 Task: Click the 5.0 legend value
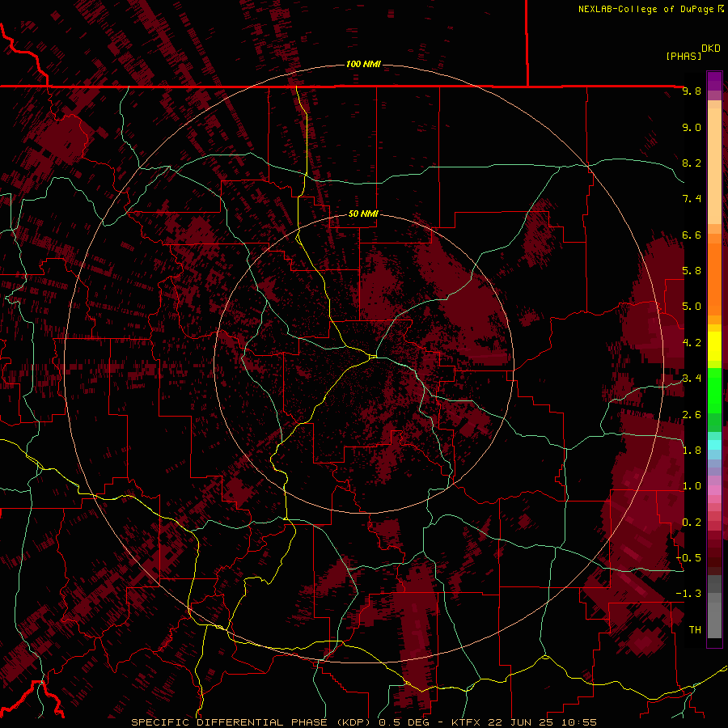coord(692,307)
